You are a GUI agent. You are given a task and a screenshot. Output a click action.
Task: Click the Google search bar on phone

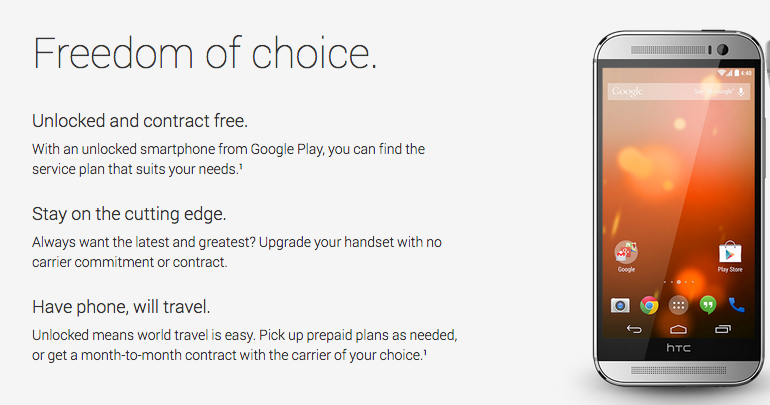[x=679, y=91]
